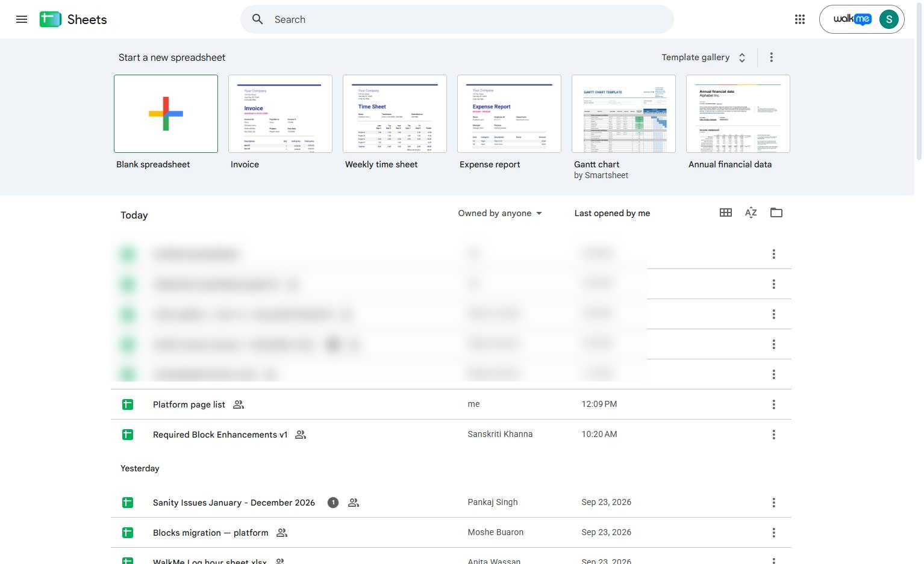Open the file picker folder icon
The width and height of the screenshot is (924, 564).
pos(776,212)
